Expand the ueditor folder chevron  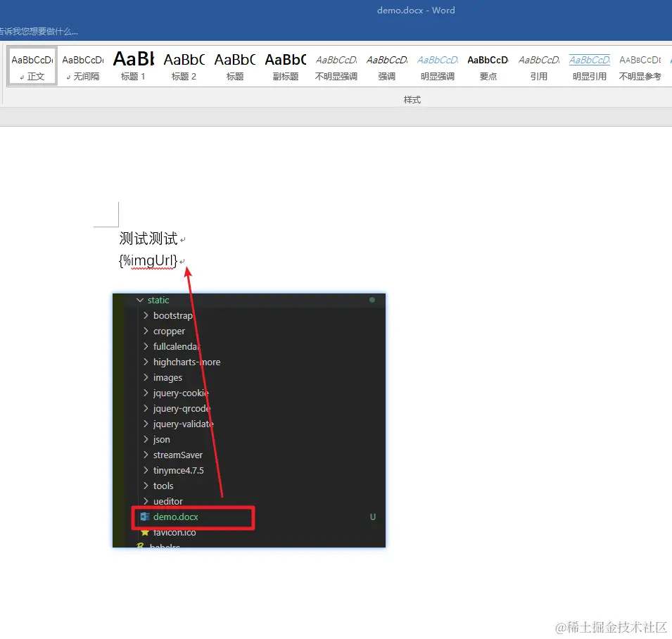click(x=146, y=501)
